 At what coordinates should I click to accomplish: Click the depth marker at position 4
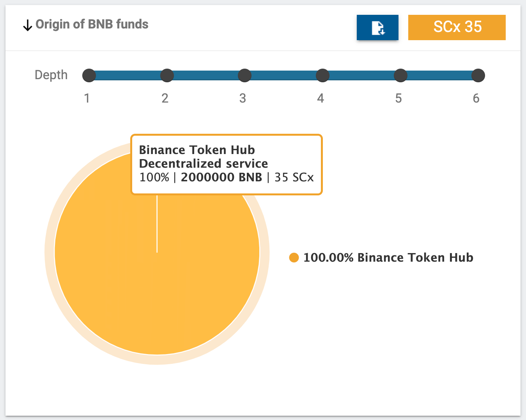322,75
